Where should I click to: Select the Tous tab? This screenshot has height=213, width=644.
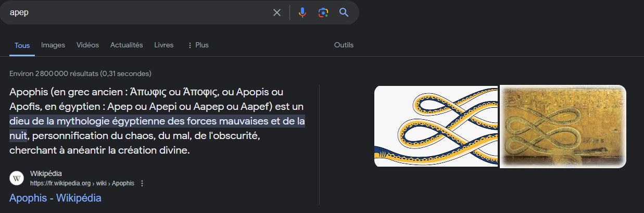point(22,45)
